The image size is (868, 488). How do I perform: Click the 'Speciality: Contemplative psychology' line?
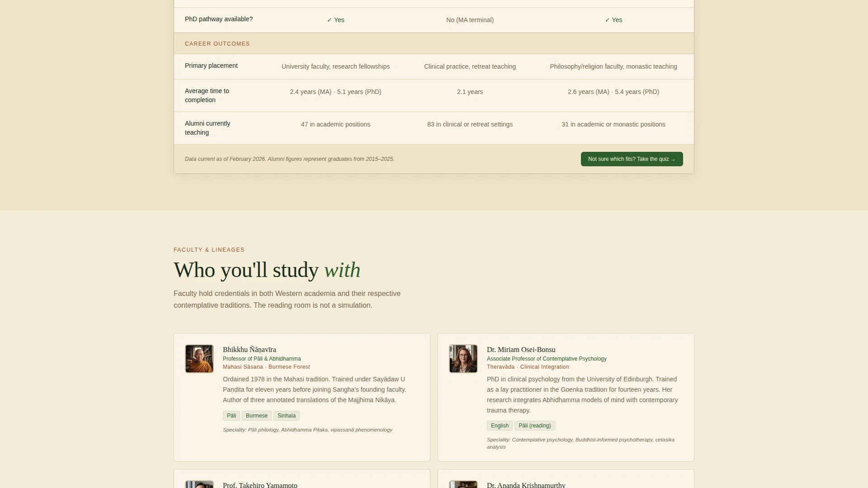click(x=580, y=443)
